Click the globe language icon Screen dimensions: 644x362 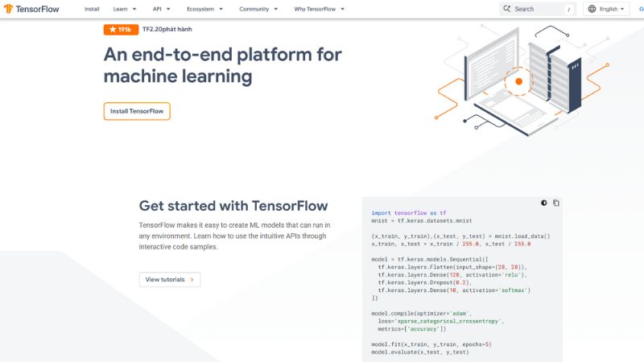(x=592, y=9)
